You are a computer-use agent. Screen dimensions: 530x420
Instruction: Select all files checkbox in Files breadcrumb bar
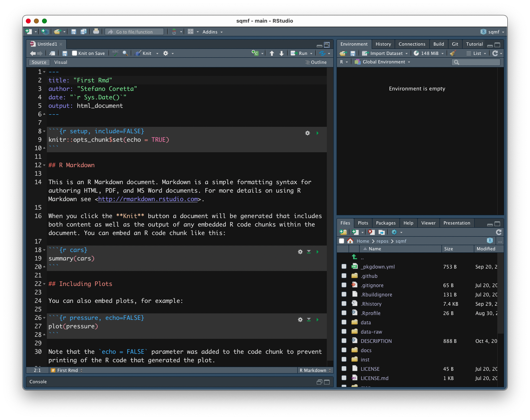click(342, 241)
